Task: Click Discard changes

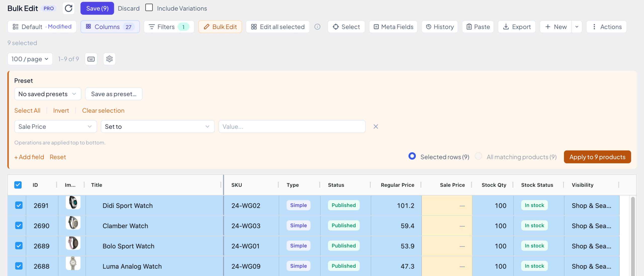Action: pyautogui.click(x=129, y=8)
